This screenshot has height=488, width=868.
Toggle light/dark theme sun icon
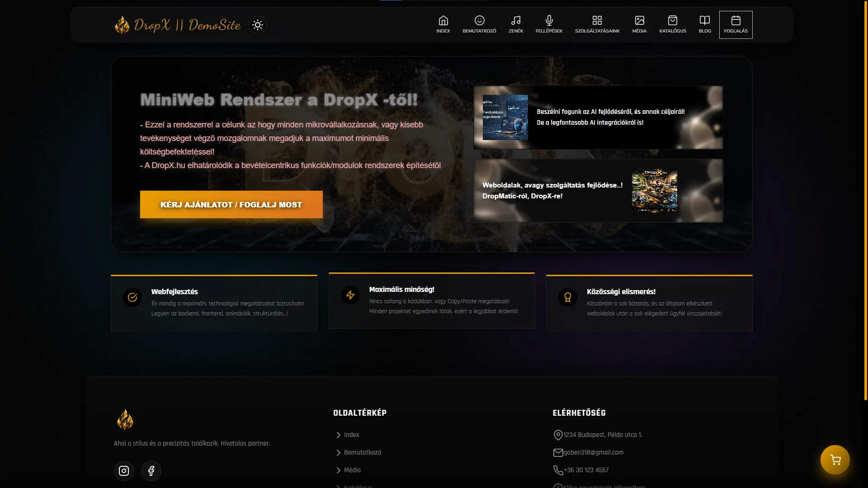click(258, 25)
